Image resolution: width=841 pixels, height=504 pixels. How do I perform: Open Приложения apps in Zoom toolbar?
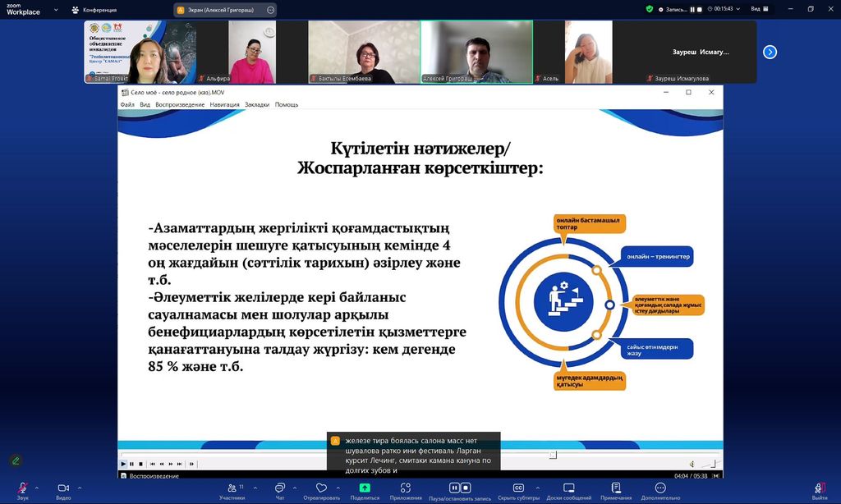coord(406,488)
